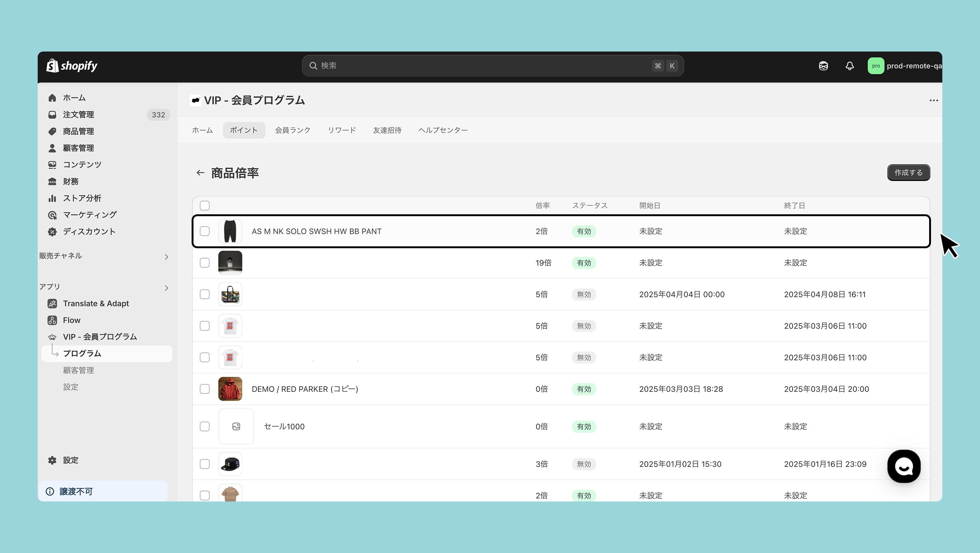Image resolution: width=980 pixels, height=553 pixels.
Task: Switch to the 会員ランク tab
Action: pyautogui.click(x=292, y=130)
